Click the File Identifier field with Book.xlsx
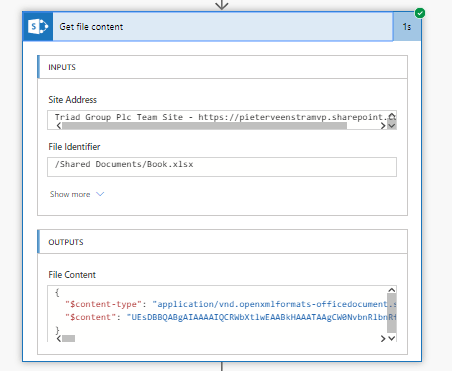 point(222,167)
